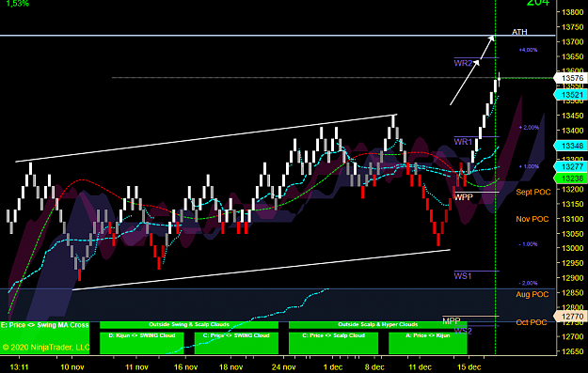Screen dimensions: 588x373
Task: Click the 13000 price axis value
Action: point(572,248)
